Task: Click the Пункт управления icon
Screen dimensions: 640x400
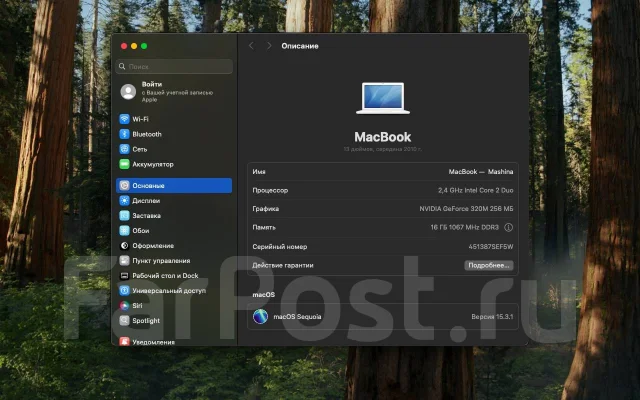Action: pyautogui.click(x=124, y=260)
